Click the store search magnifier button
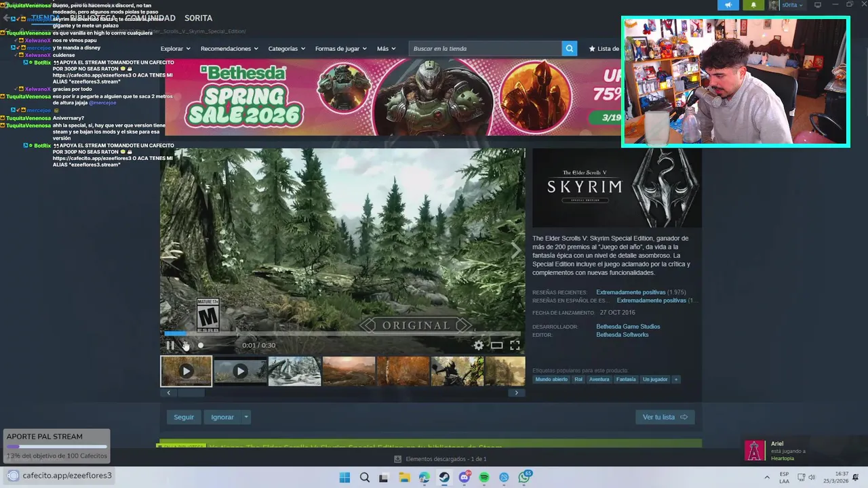The width and height of the screenshot is (868, 488). (x=570, y=48)
